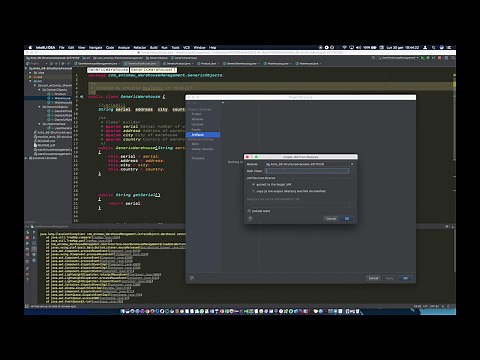Open Finder from the Dock

click(x=122, y=311)
